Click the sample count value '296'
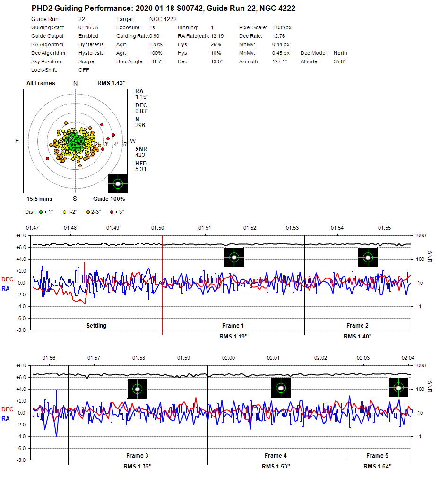Image resolution: width=448 pixels, height=477 pixels. click(140, 125)
